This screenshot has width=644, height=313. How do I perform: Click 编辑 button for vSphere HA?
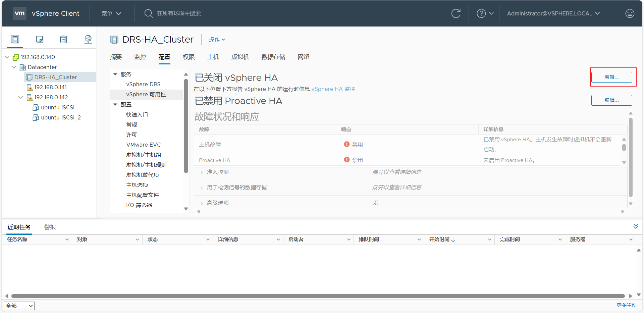tap(611, 77)
